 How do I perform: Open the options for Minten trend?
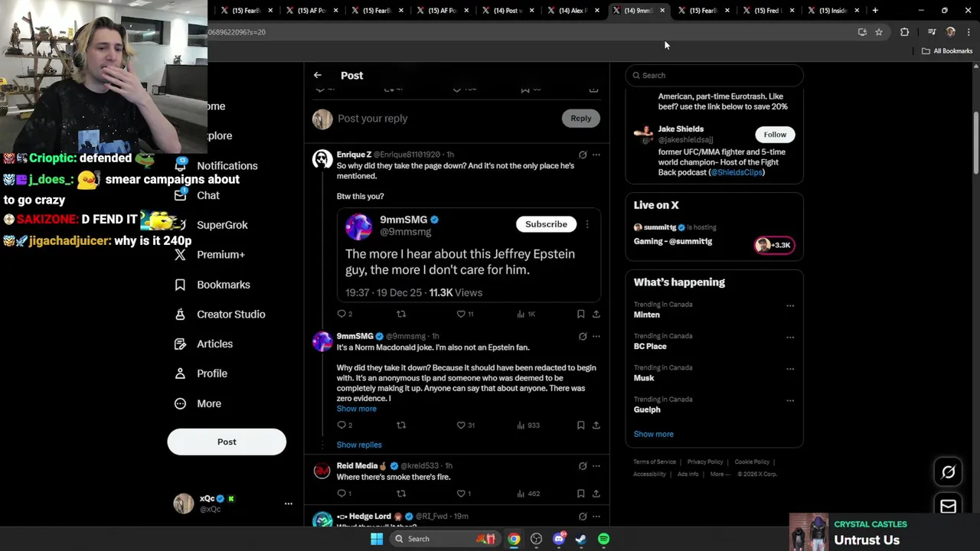click(790, 305)
